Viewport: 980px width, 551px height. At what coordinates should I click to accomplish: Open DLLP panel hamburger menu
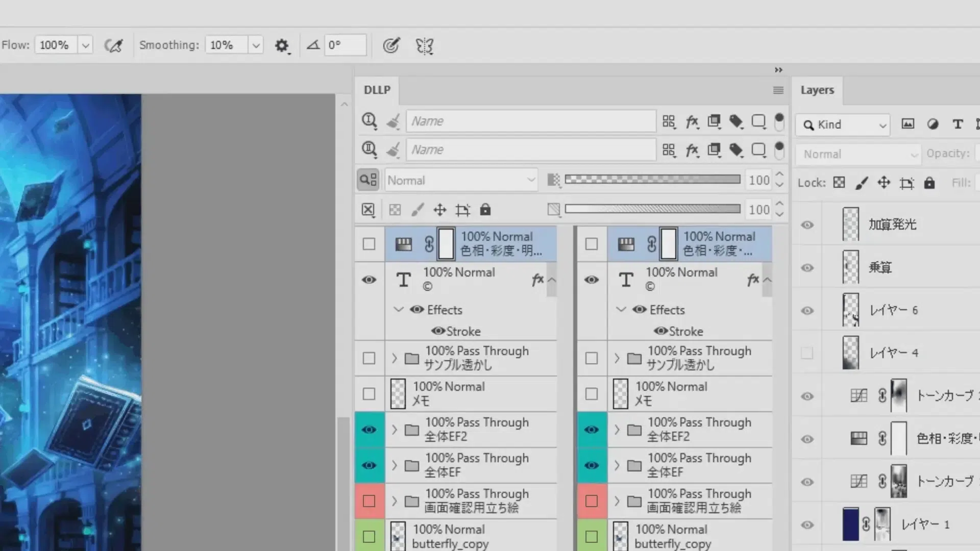(778, 90)
